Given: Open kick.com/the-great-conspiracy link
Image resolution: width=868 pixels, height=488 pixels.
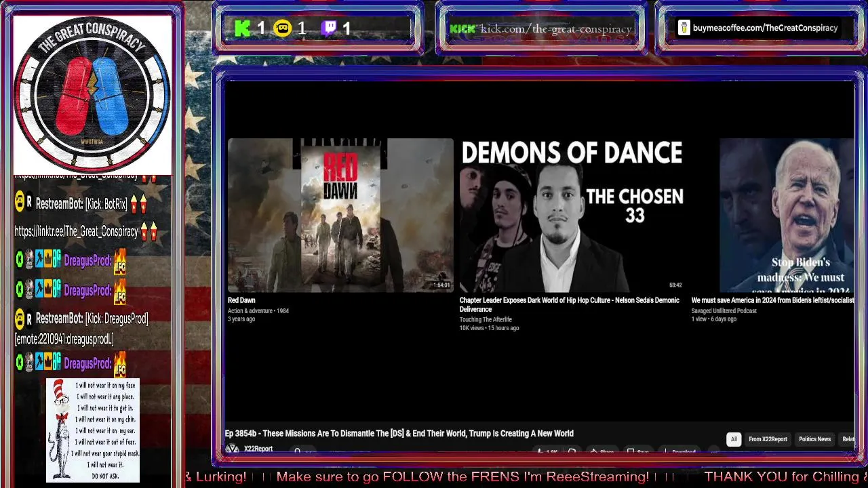Looking at the screenshot, I should (x=556, y=29).
